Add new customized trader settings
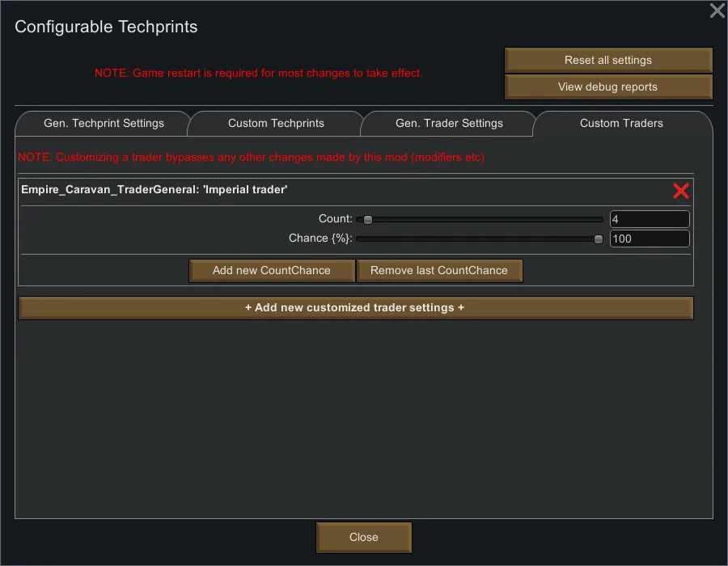 [355, 308]
